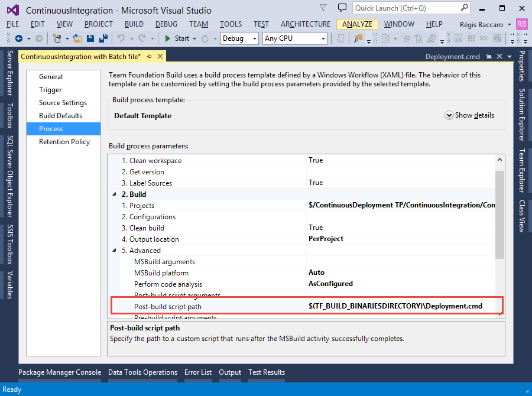Viewport: 532px width, 396px height.
Task: Click the notifications filter flag icon
Action: 323,8
